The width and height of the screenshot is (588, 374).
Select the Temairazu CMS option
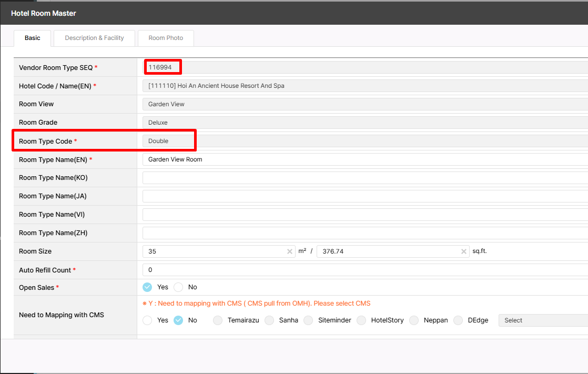click(x=218, y=320)
